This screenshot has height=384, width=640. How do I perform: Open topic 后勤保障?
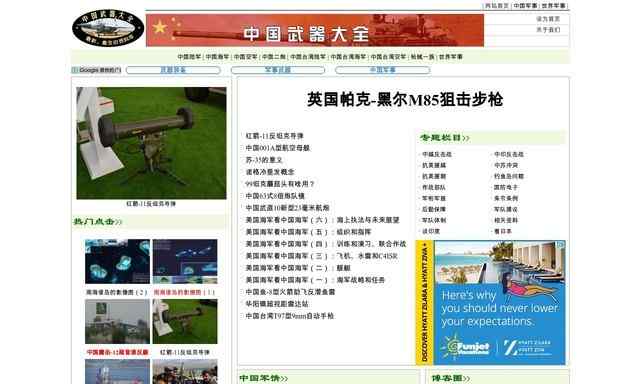(434, 209)
